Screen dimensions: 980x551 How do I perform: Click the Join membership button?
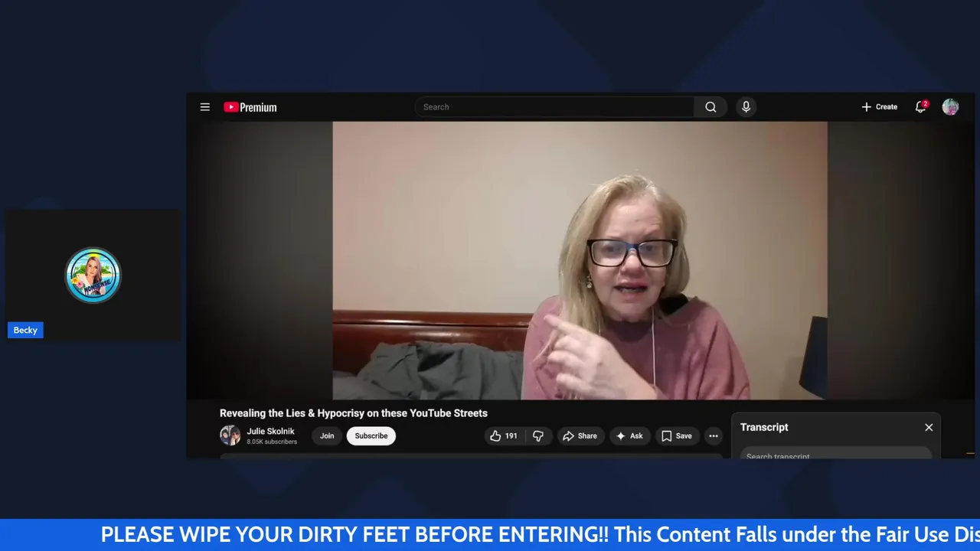pos(327,435)
